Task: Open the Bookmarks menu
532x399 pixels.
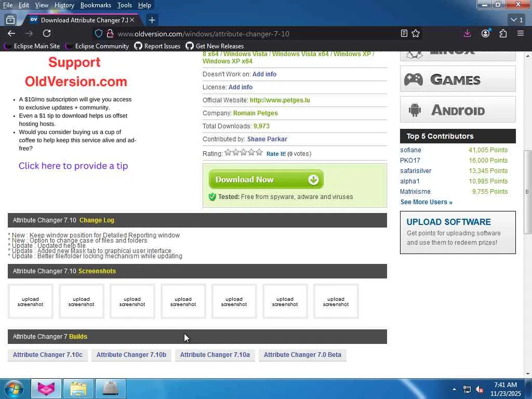Action: tap(96, 5)
